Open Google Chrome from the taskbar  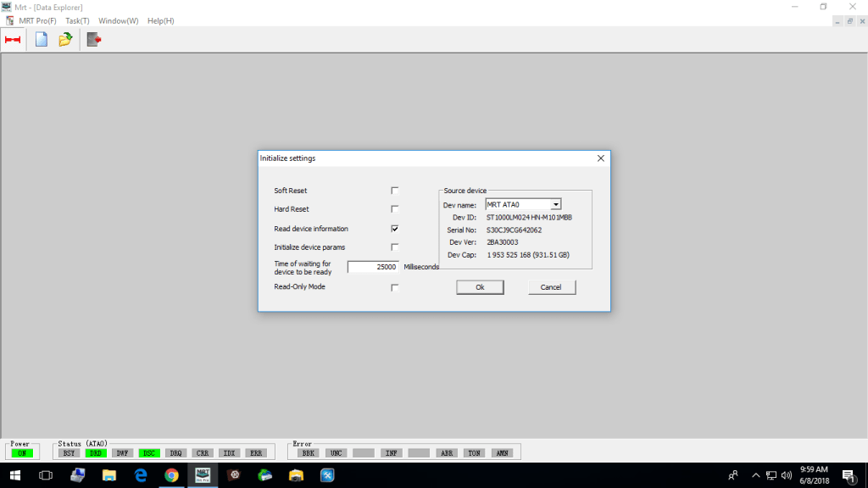[171, 475]
